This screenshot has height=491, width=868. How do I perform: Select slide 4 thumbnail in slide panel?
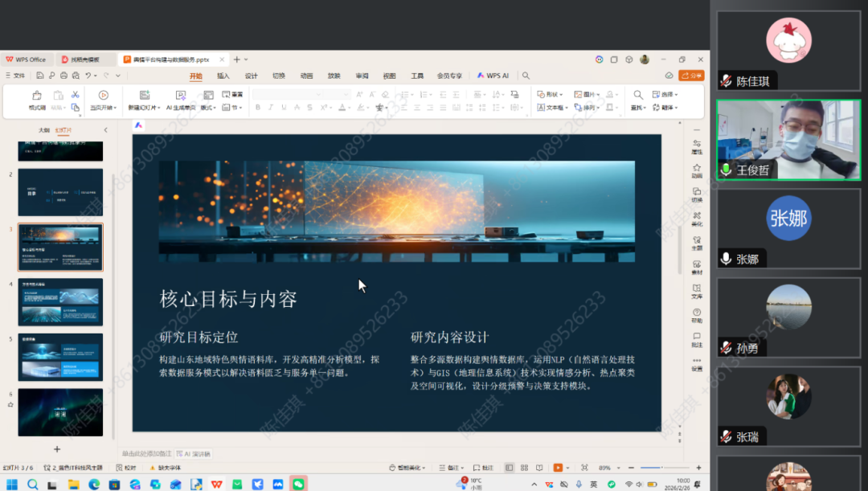(x=60, y=302)
